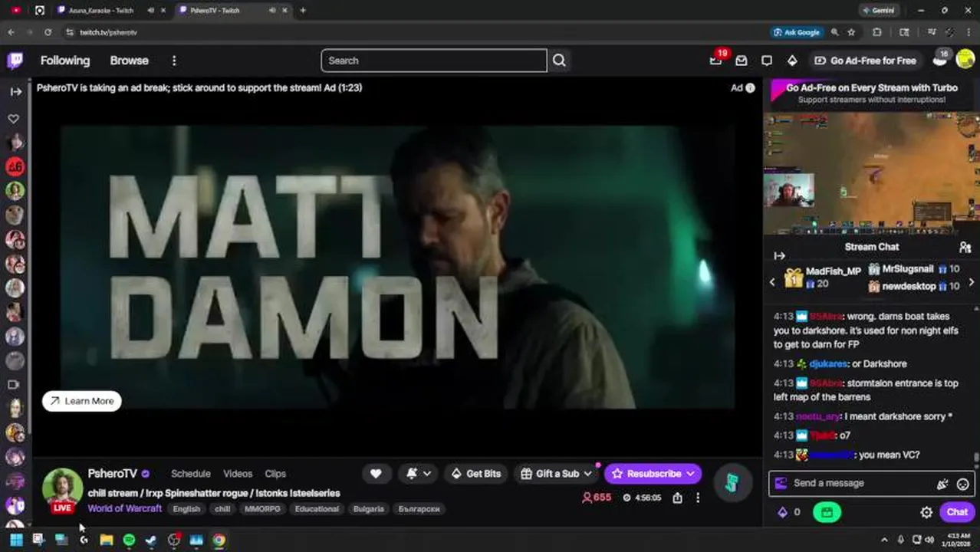Open Chrome from the taskbar
Viewport: 980px width, 552px height.
click(x=219, y=540)
